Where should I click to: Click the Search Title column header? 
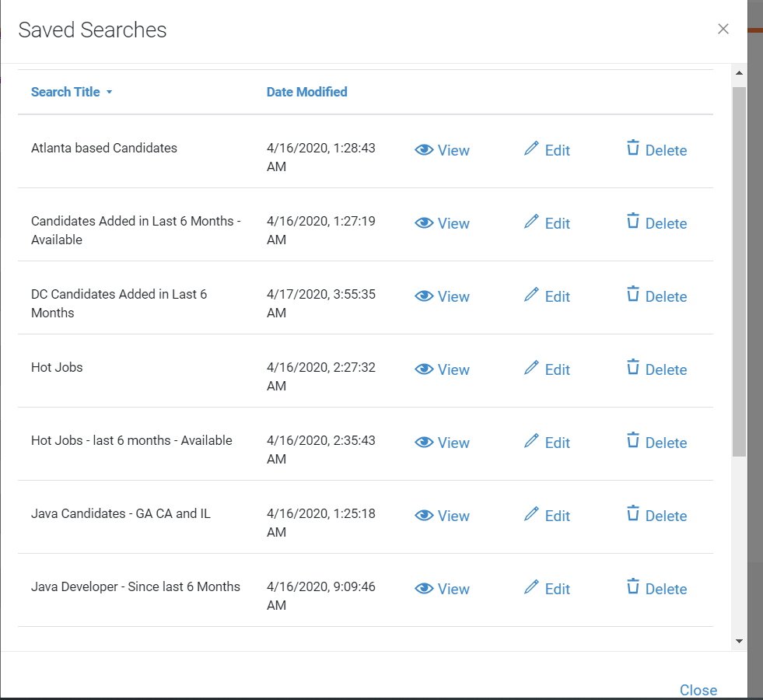[65, 92]
